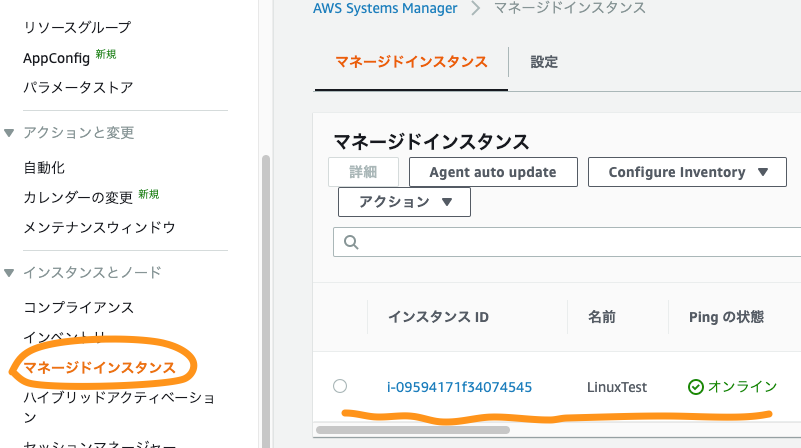Open メンテナンスウィンドウ in the sidebar
Image resolution: width=801 pixels, height=448 pixels.
pos(99,227)
